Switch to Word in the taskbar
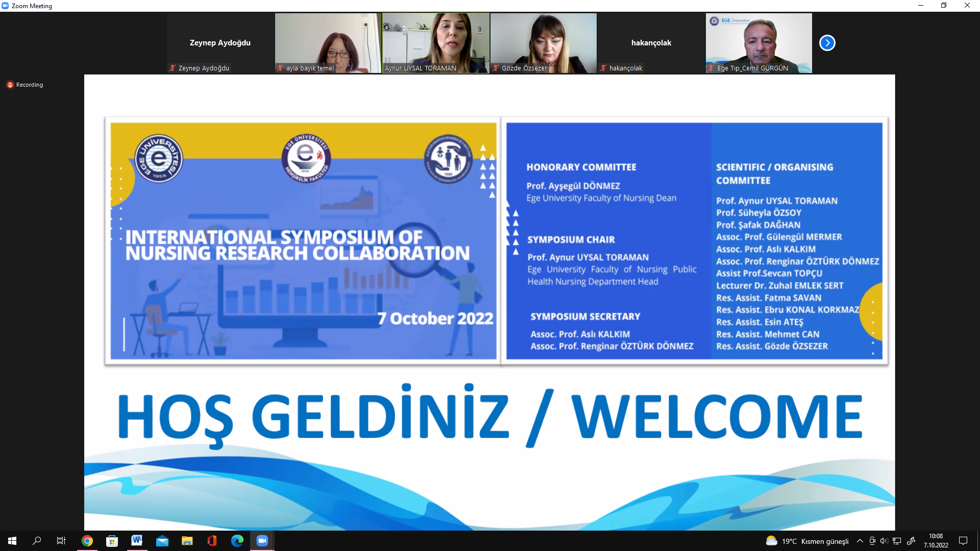980x551 pixels. click(x=137, y=541)
